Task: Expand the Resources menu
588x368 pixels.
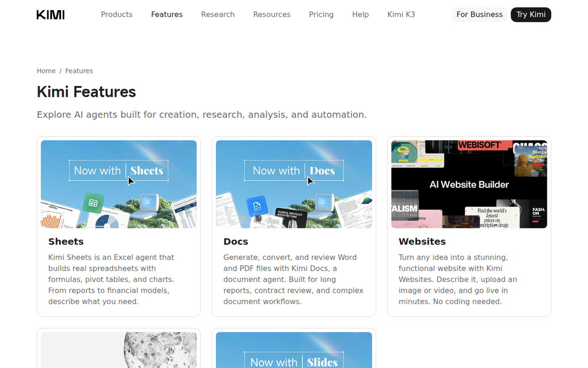Action: coord(272,14)
